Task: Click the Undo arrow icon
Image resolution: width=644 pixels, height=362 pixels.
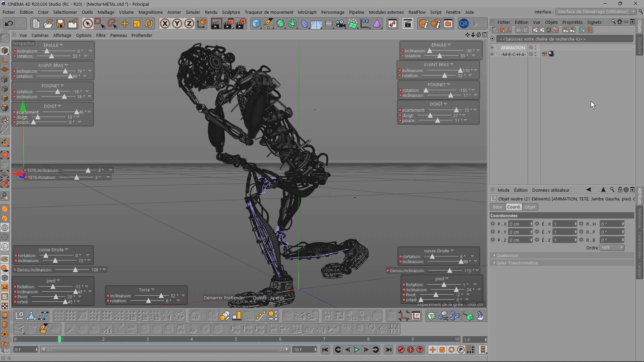Action: 9,24
